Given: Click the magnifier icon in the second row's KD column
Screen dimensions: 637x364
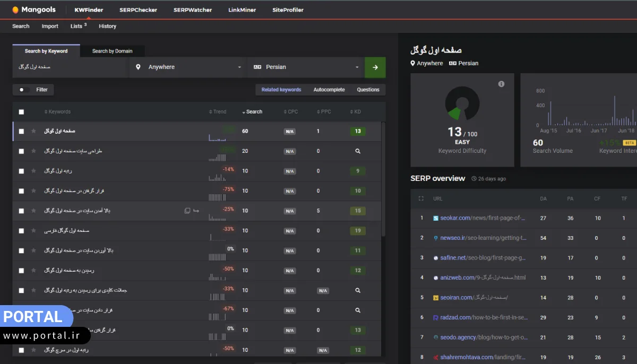Looking at the screenshot, I should tap(358, 151).
